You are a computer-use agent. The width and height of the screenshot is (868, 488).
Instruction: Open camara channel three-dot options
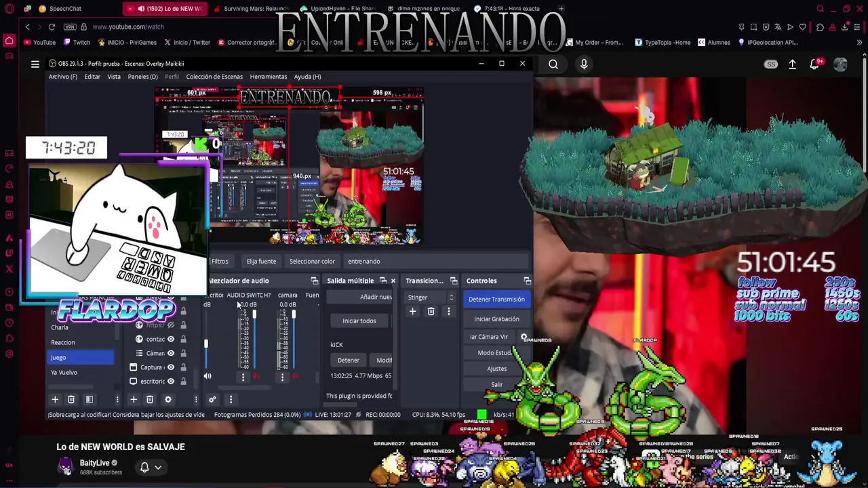pyautogui.click(x=282, y=377)
